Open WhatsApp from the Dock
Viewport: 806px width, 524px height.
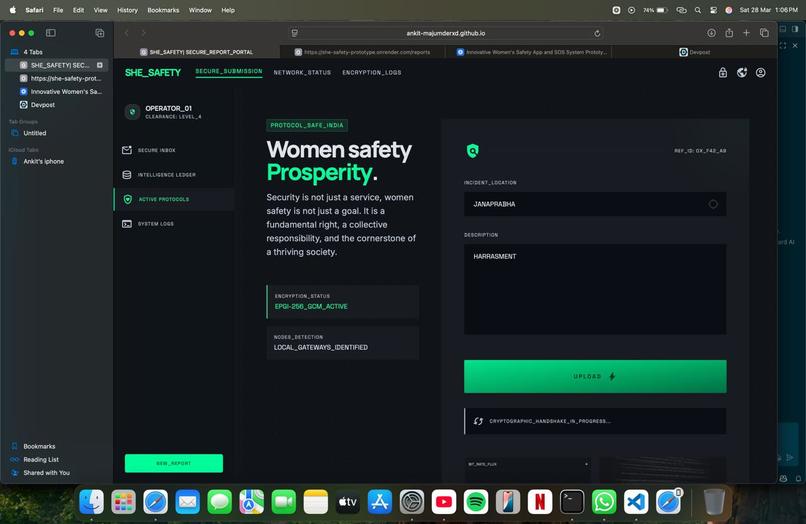click(604, 501)
